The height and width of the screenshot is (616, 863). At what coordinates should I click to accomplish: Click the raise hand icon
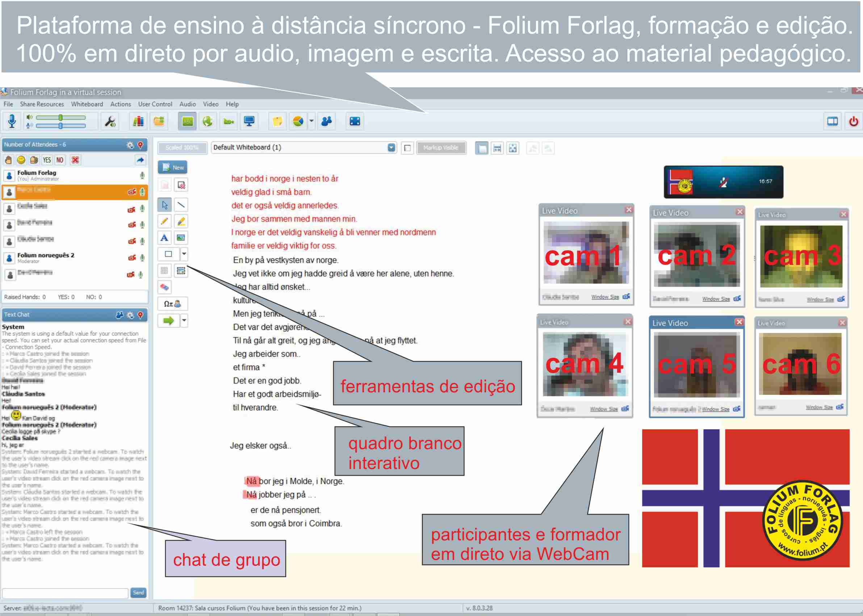click(x=8, y=160)
